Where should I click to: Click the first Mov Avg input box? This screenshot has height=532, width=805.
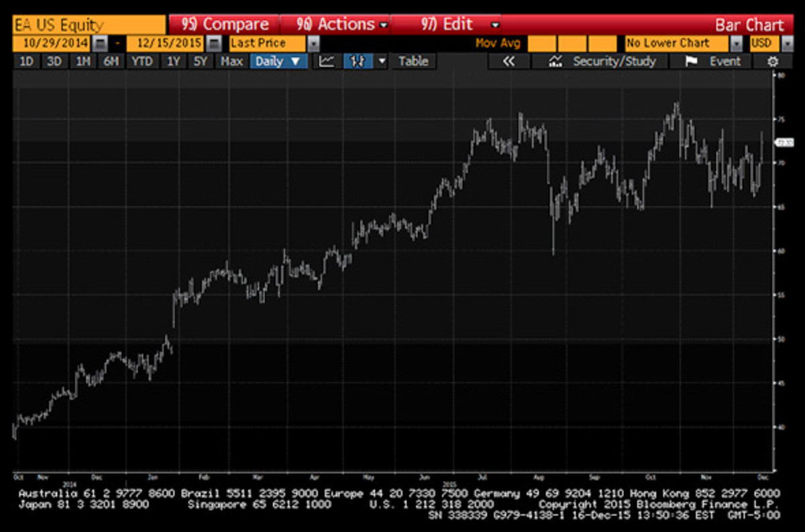542,44
